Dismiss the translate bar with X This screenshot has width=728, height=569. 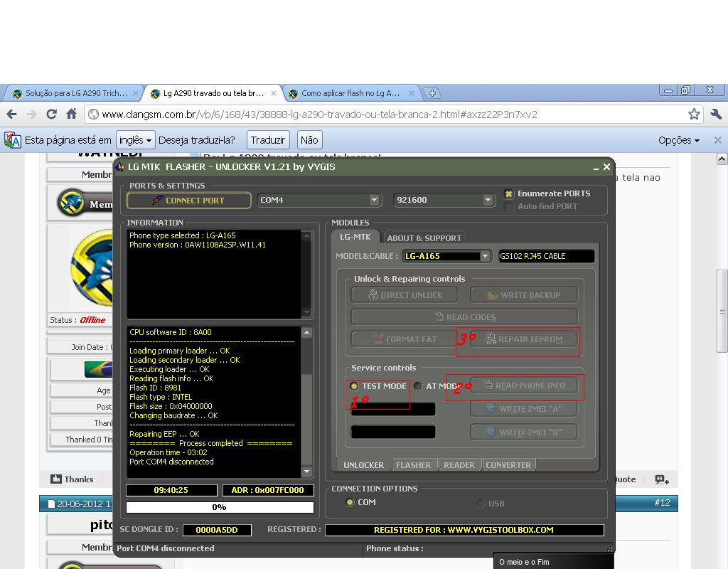click(717, 140)
